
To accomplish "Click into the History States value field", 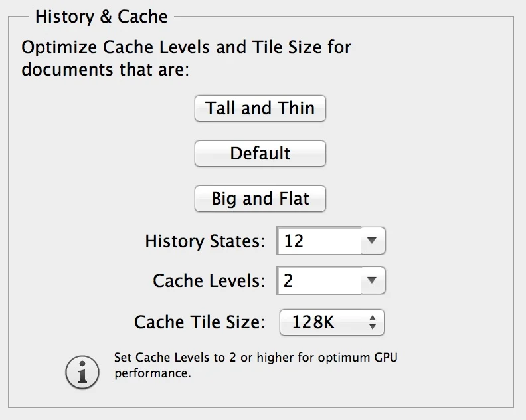I will point(319,241).
